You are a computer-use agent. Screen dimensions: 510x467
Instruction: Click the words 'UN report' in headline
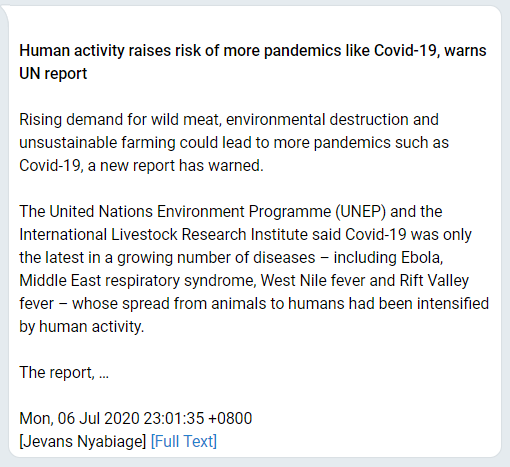[53, 74]
